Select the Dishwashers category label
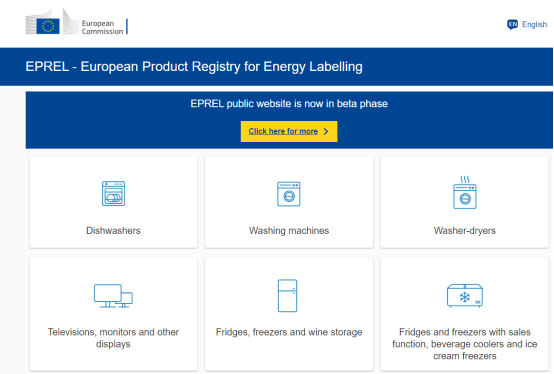554x374 pixels. [113, 231]
